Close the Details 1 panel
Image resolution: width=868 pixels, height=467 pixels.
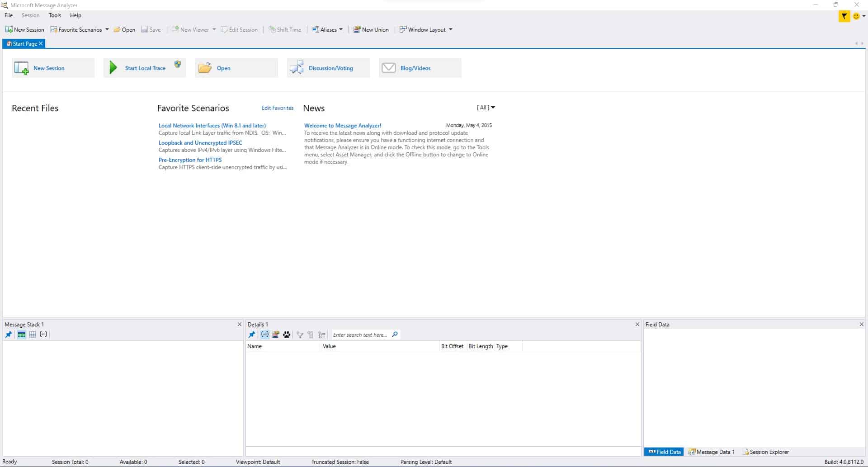637,325
